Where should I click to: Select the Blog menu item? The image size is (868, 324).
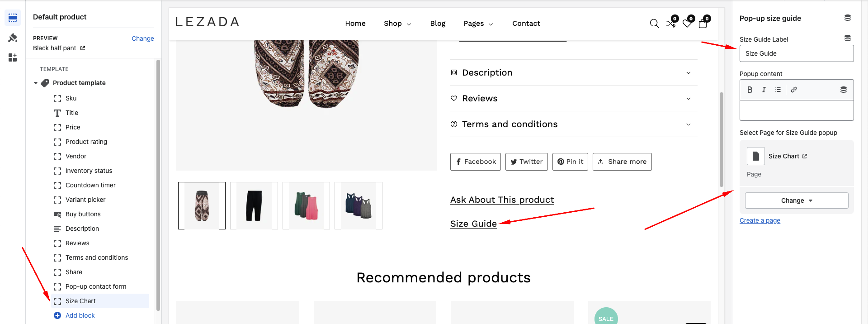[x=437, y=23]
